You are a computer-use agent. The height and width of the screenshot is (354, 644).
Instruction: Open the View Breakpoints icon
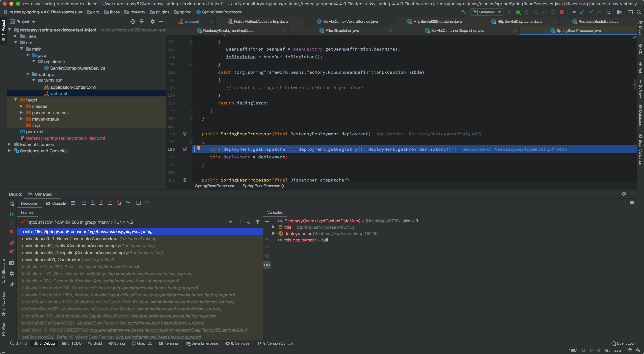coord(12,243)
